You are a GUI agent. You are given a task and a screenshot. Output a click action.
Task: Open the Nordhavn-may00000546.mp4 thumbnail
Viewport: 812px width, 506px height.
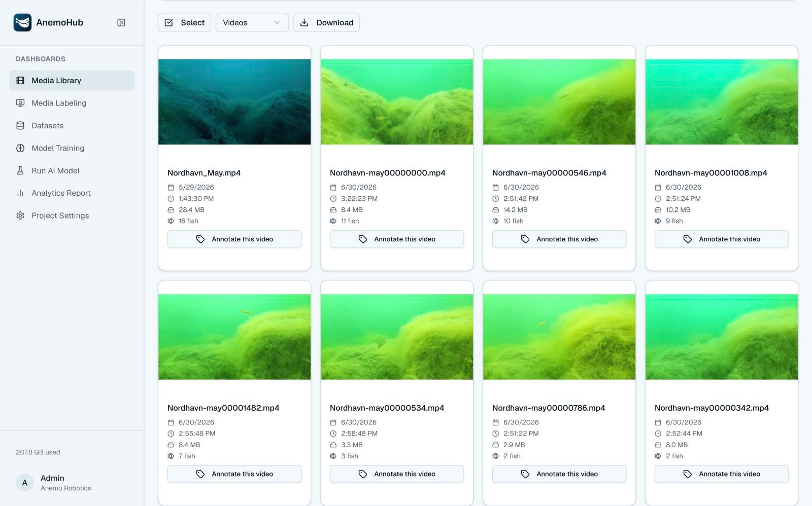(x=559, y=102)
